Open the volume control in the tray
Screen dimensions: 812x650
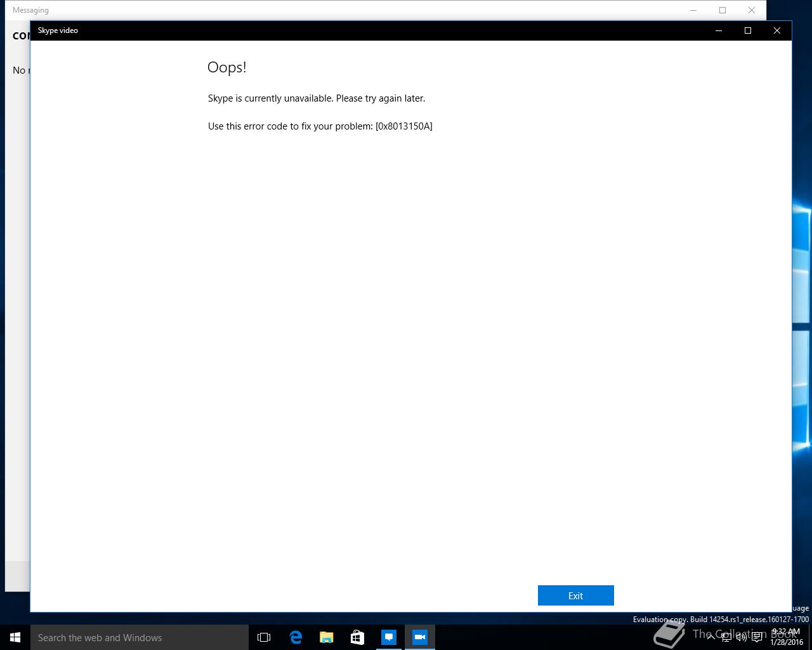tap(741, 637)
